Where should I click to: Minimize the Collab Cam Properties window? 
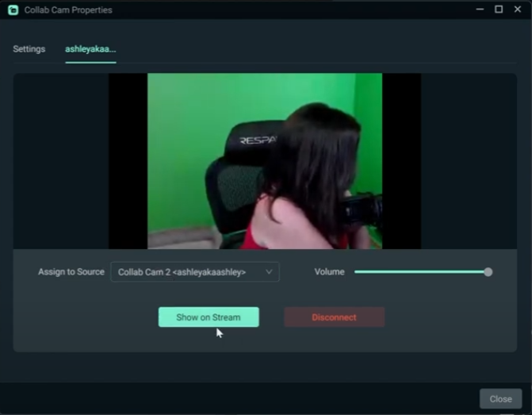[x=480, y=10]
